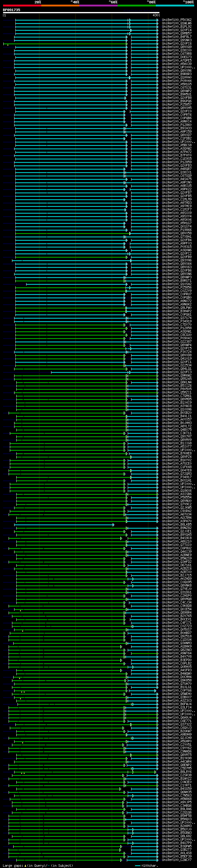Select the UniRef100_B4F8L7 hit label

tap(176, 37)
